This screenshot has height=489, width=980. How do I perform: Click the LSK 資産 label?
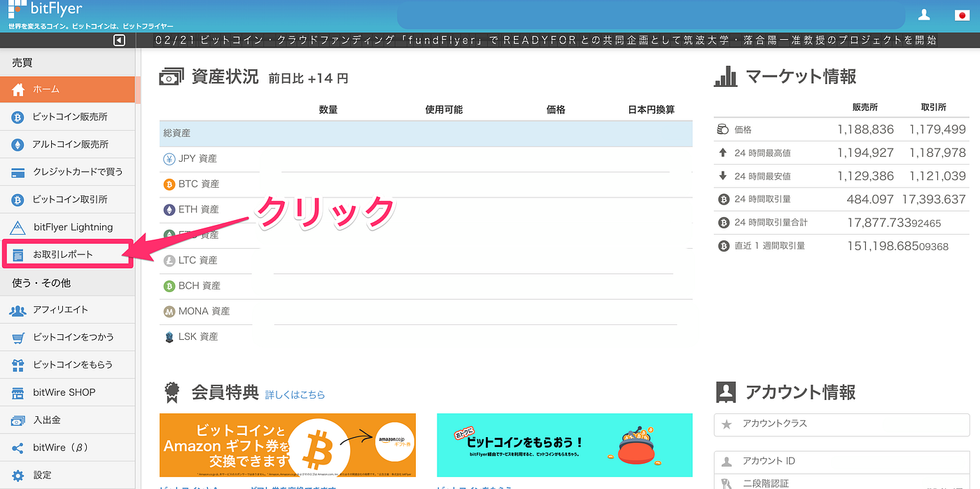tap(198, 337)
